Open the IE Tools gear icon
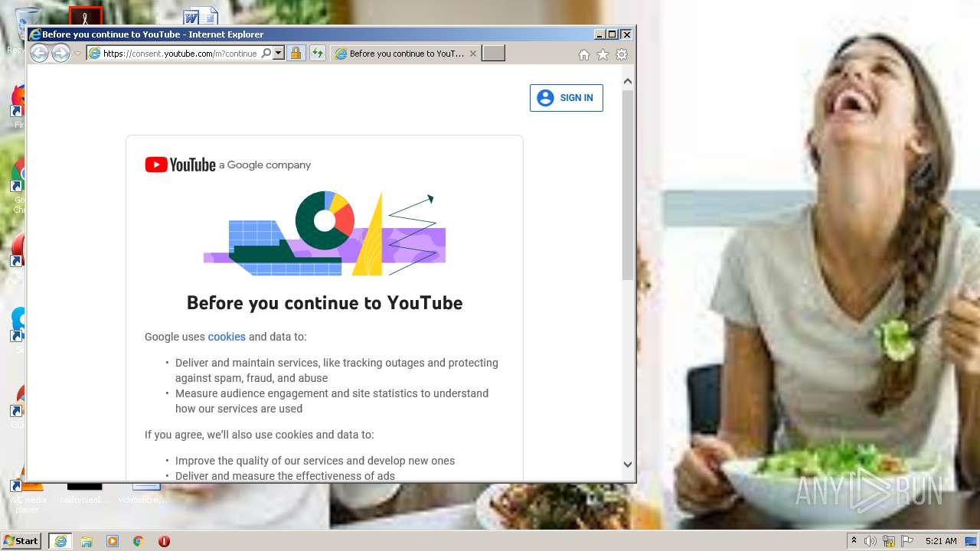Image resolution: width=980 pixels, height=551 pixels. 622,54
